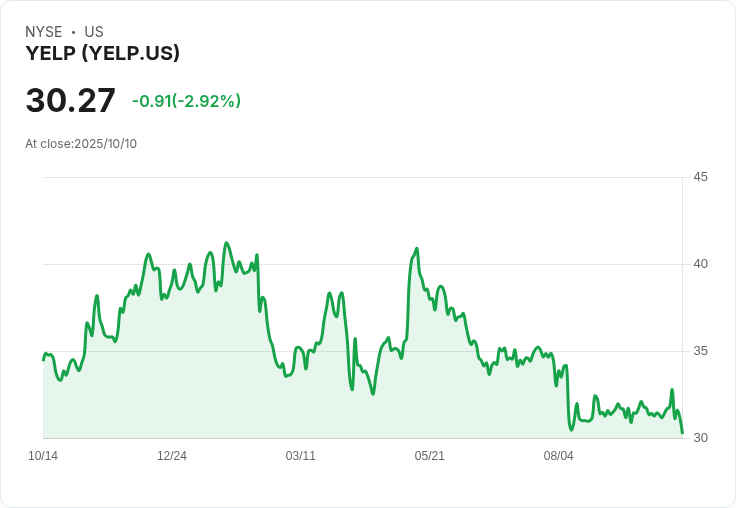Select the sharp price spike just before 05/21
The image size is (736, 508).
click(416, 249)
